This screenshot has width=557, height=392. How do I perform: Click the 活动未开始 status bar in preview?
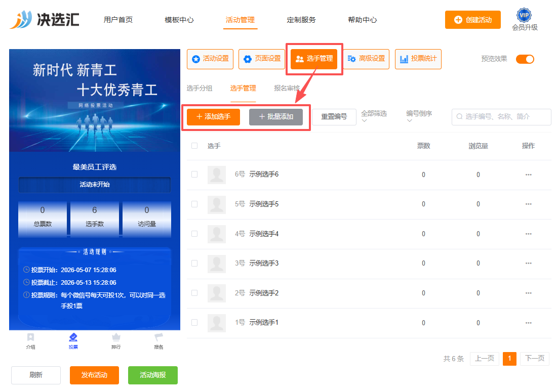[x=95, y=185]
